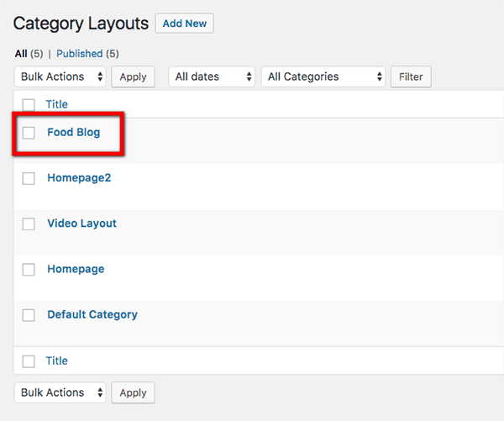This screenshot has height=421, width=504.
Task: Click the Add New button
Action: [x=184, y=24]
